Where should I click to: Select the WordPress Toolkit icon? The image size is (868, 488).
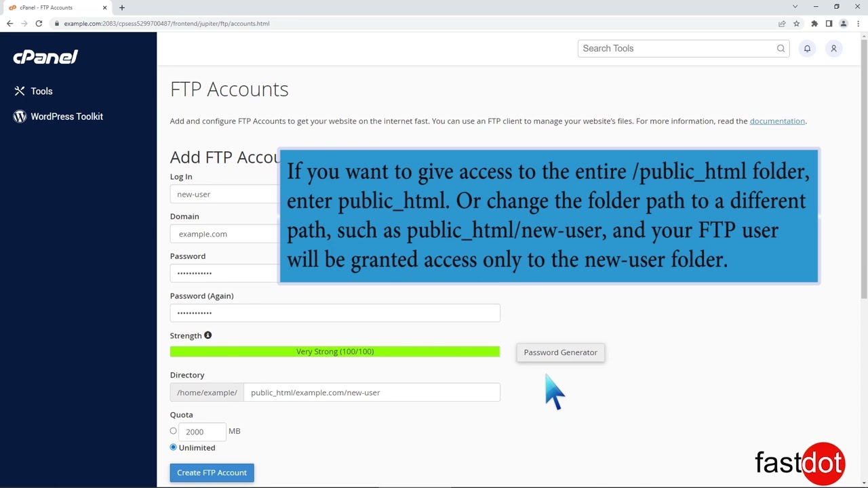(20, 116)
